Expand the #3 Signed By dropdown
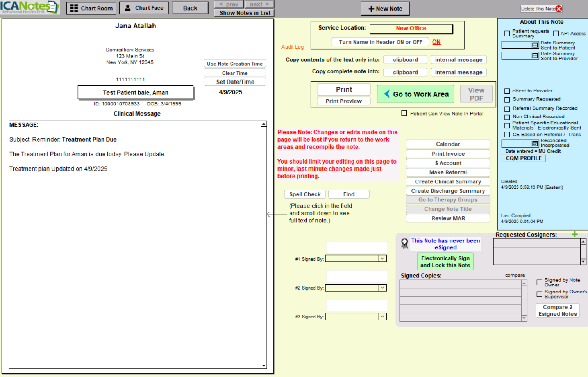Image resolution: width=588 pixels, height=377 pixels. pos(382,317)
